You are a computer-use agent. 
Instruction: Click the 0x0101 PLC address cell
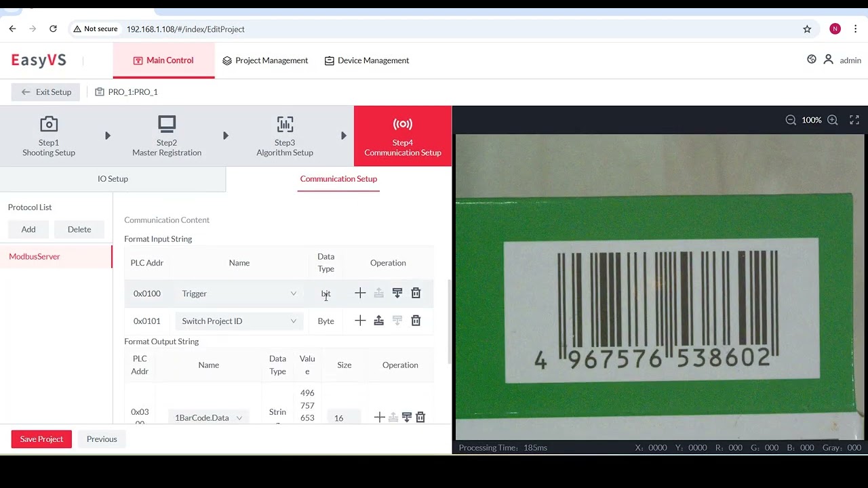pos(147,321)
